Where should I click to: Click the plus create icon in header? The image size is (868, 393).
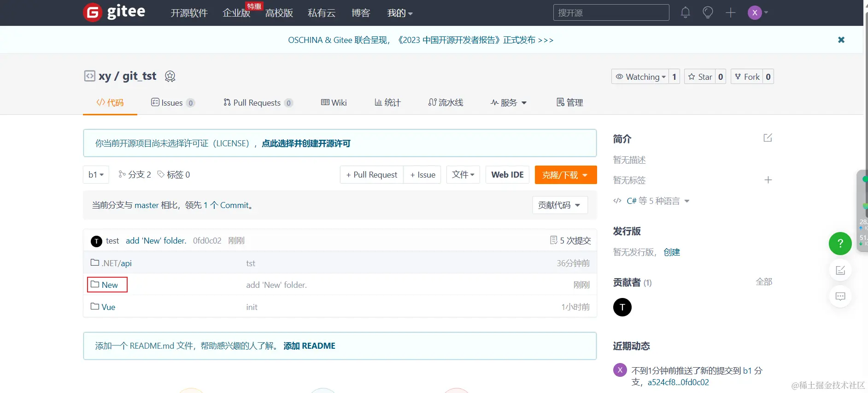pos(730,12)
